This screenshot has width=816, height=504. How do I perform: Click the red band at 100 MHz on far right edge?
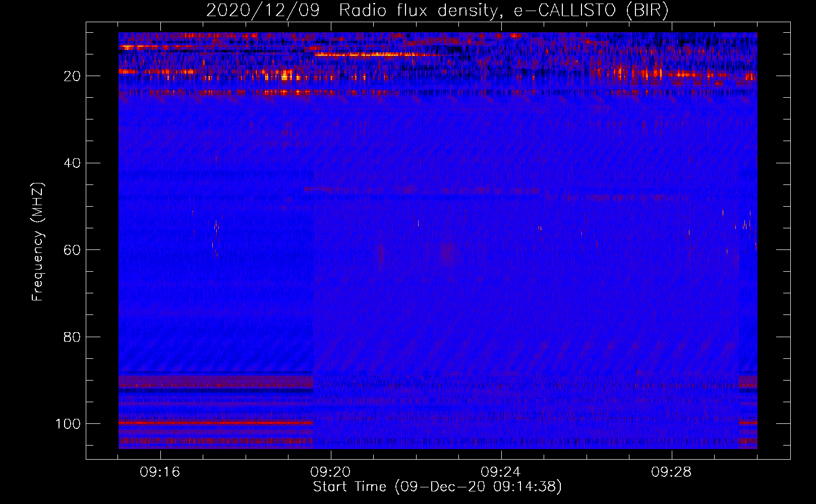[748, 423]
